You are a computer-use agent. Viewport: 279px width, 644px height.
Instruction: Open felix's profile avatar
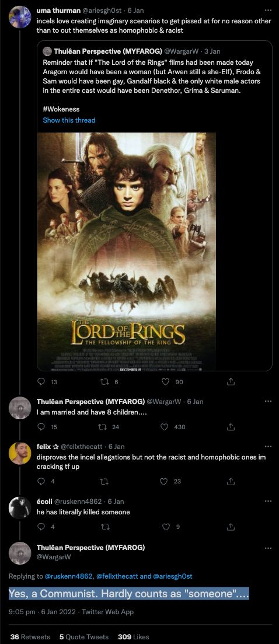pyautogui.click(x=20, y=454)
